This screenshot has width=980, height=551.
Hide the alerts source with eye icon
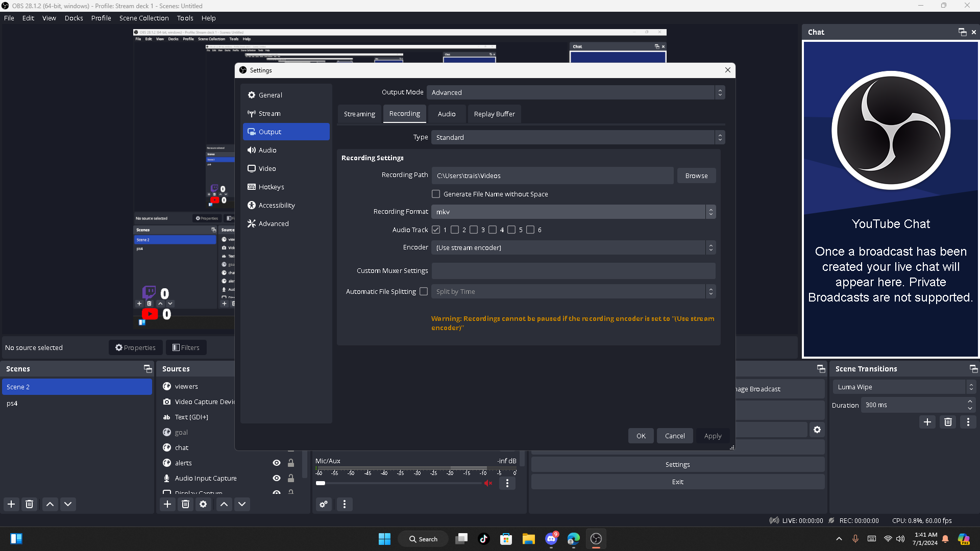click(277, 463)
